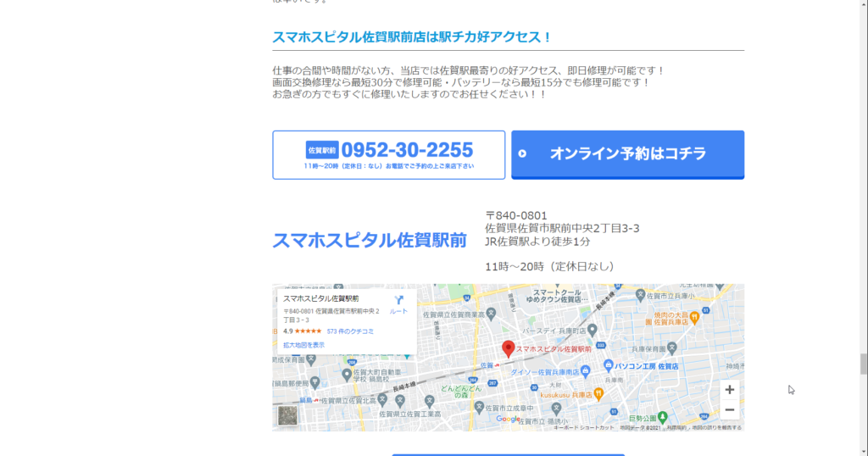The width and height of the screenshot is (868, 456).
Task: Click the バースデイ 兵庫町店 location marker
Action: 593,331
